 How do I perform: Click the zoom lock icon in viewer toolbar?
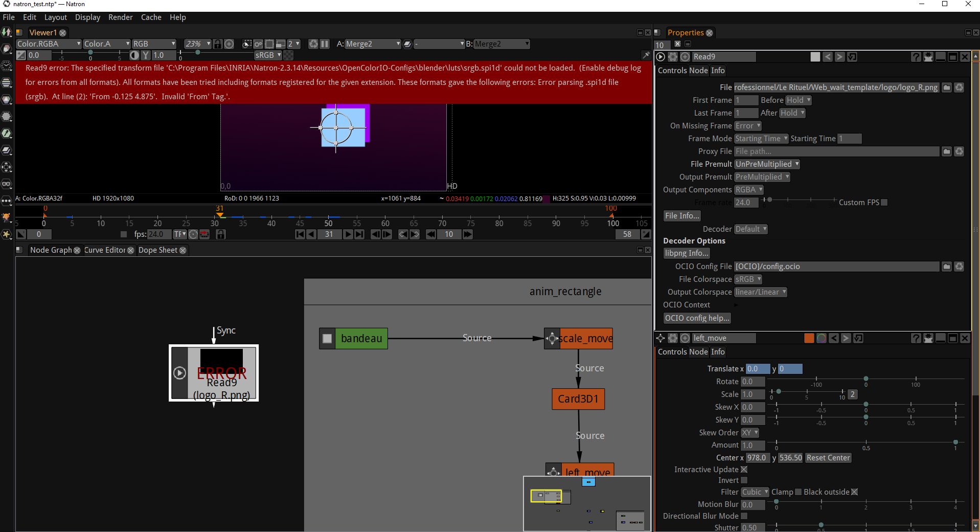coord(218,44)
